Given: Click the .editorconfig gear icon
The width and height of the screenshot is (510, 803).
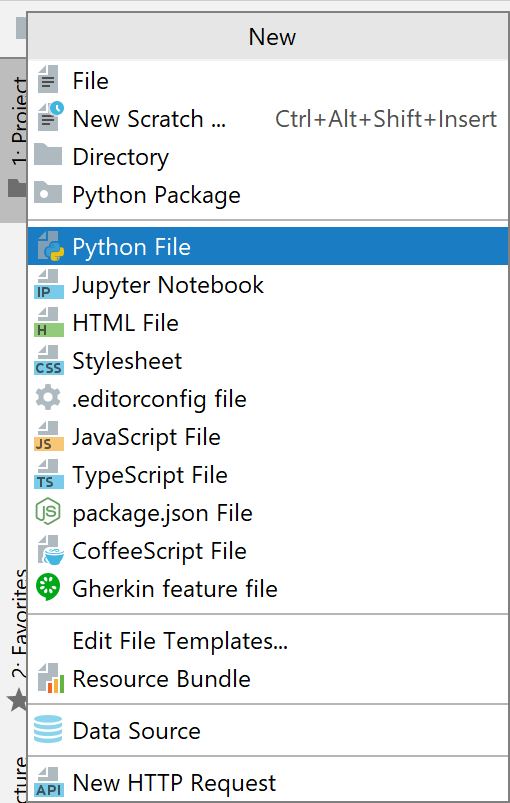Looking at the screenshot, I should tap(48, 398).
